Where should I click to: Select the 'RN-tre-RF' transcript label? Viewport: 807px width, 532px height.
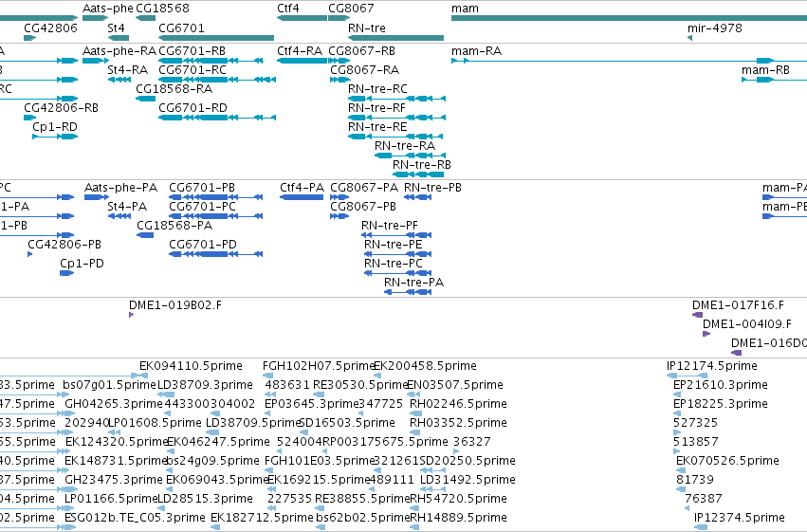coord(376,107)
